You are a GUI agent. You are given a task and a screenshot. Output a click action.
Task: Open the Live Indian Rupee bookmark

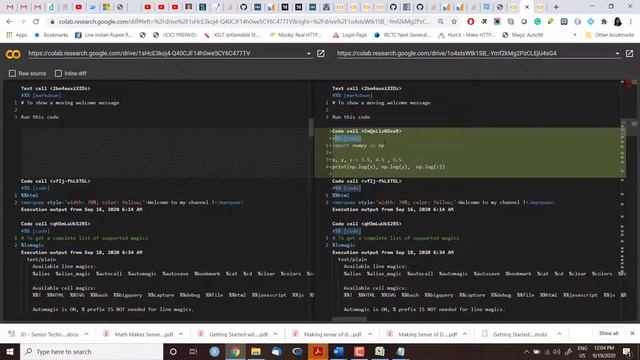click(104, 35)
